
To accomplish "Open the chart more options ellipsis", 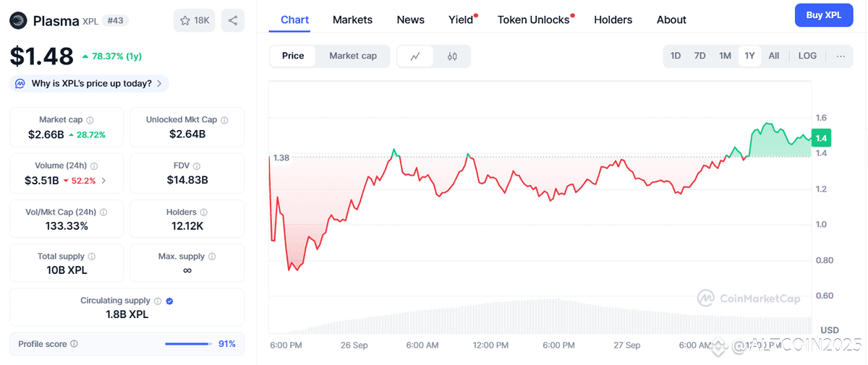I will [841, 56].
